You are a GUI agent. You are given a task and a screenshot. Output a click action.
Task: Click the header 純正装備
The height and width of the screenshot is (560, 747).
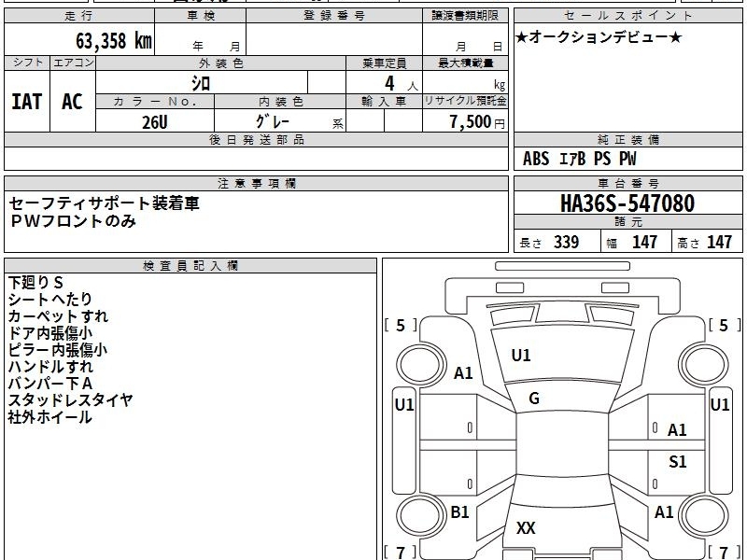coord(627,139)
